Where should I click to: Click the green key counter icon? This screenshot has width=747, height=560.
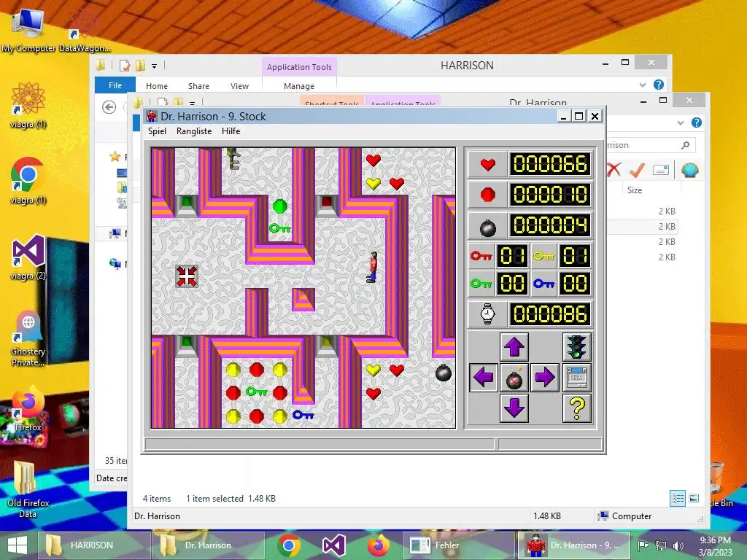point(481,284)
